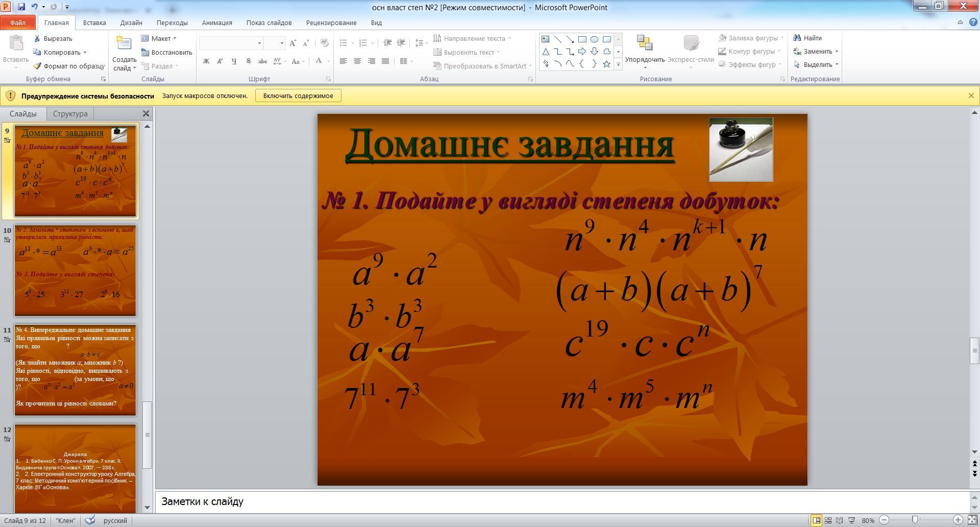Screen dimensions: 980x527
Task: Open the font size combo box dropdown
Action: point(281,43)
